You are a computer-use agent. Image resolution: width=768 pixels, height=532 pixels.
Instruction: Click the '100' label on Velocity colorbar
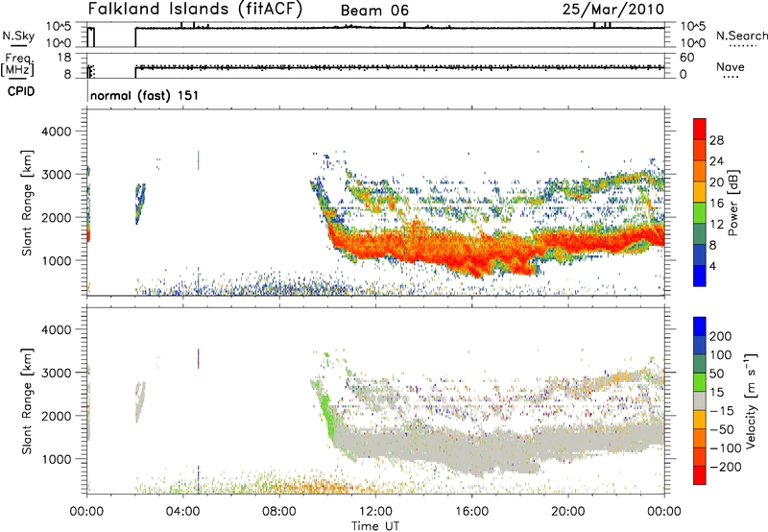click(721, 354)
